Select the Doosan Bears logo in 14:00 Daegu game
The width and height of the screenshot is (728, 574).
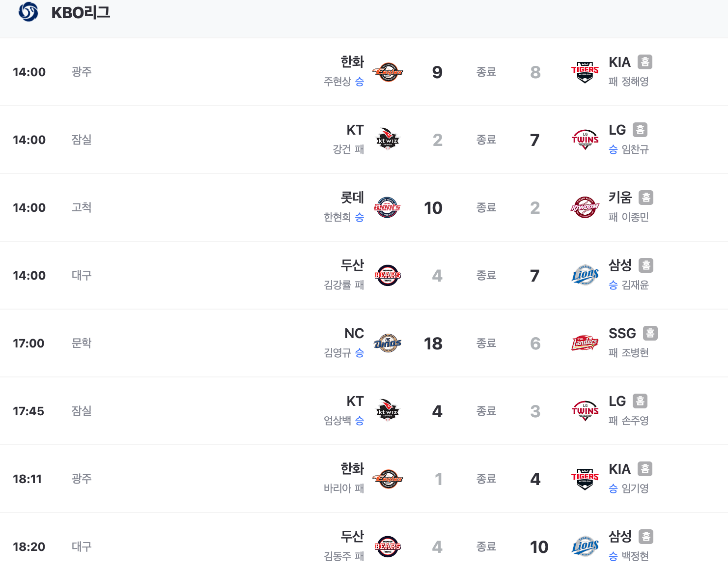coord(388,275)
